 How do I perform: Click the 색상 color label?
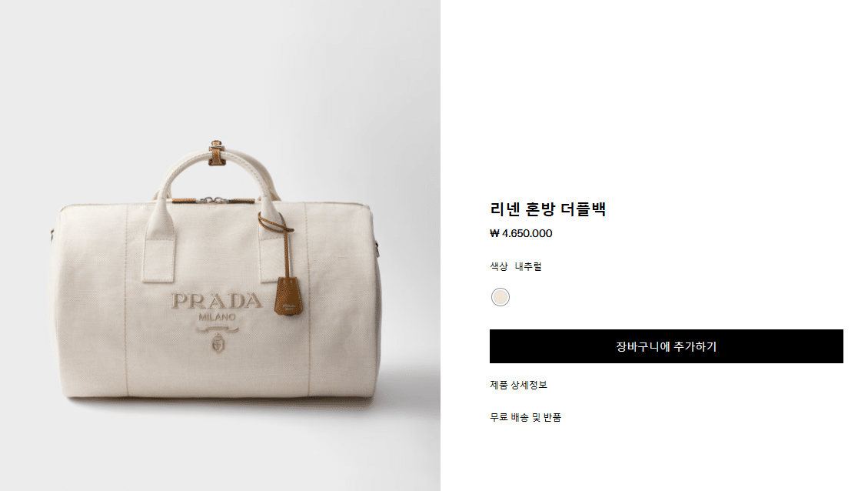499,266
